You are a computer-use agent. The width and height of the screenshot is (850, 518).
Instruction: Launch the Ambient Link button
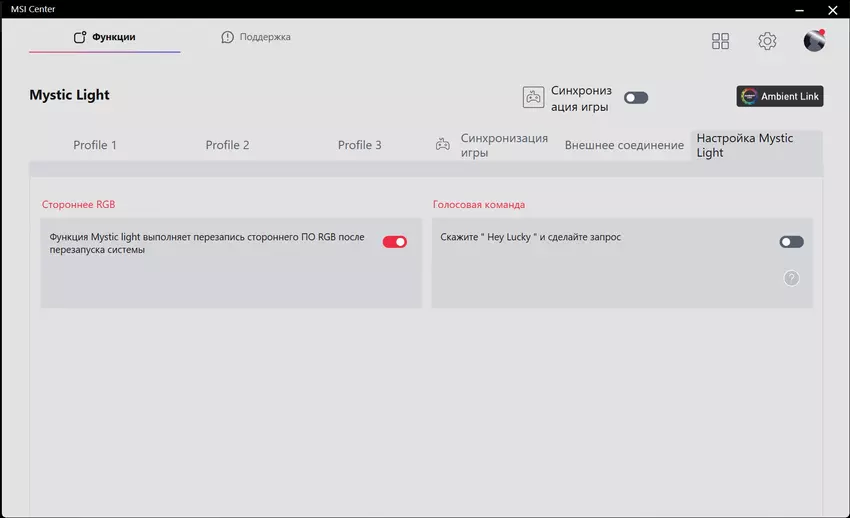(779, 96)
